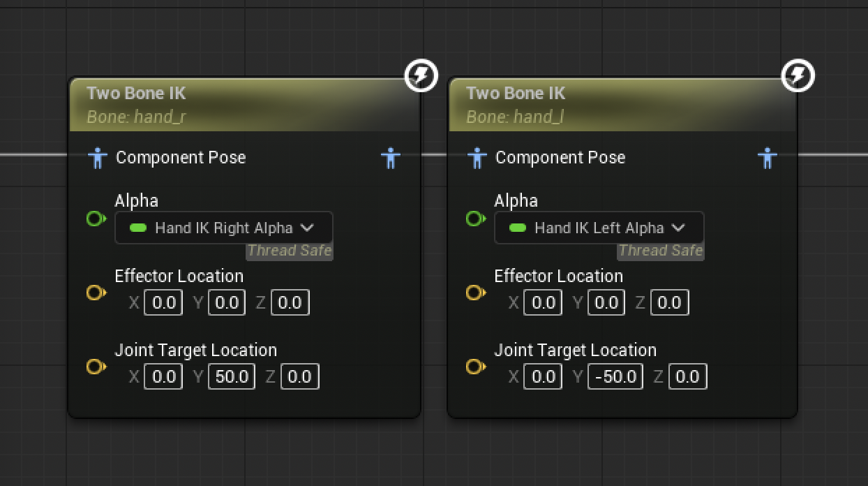The height and width of the screenshot is (486, 868).
Task: Click the fast-path lightning icon on hand_r node
Action: (421, 75)
